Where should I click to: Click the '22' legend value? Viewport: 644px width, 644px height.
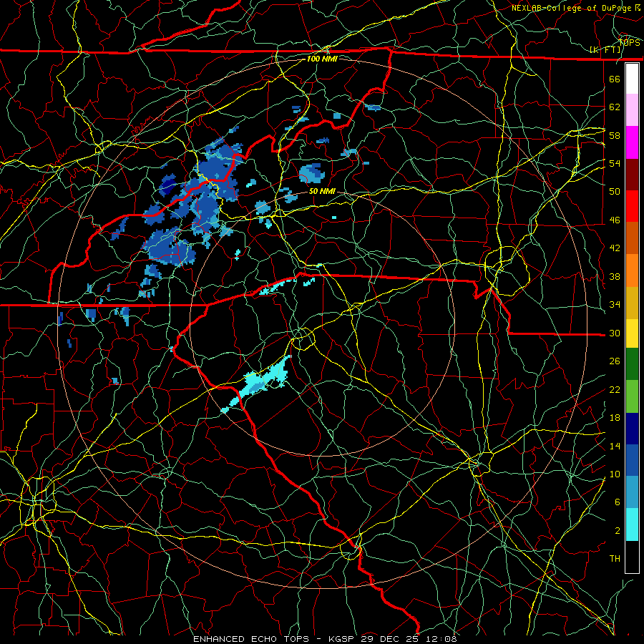615,389
